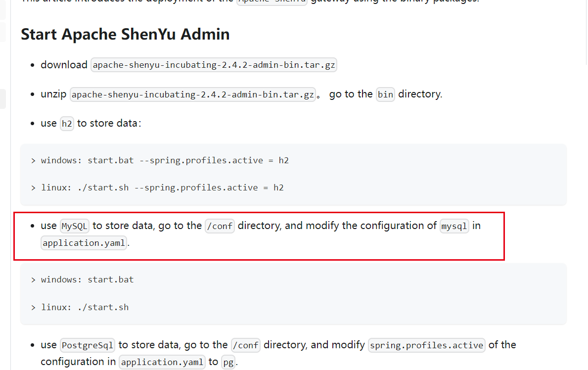The height and width of the screenshot is (370, 588).
Task: Click the 'spring.profiles.active' inline code
Action: coord(427,345)
